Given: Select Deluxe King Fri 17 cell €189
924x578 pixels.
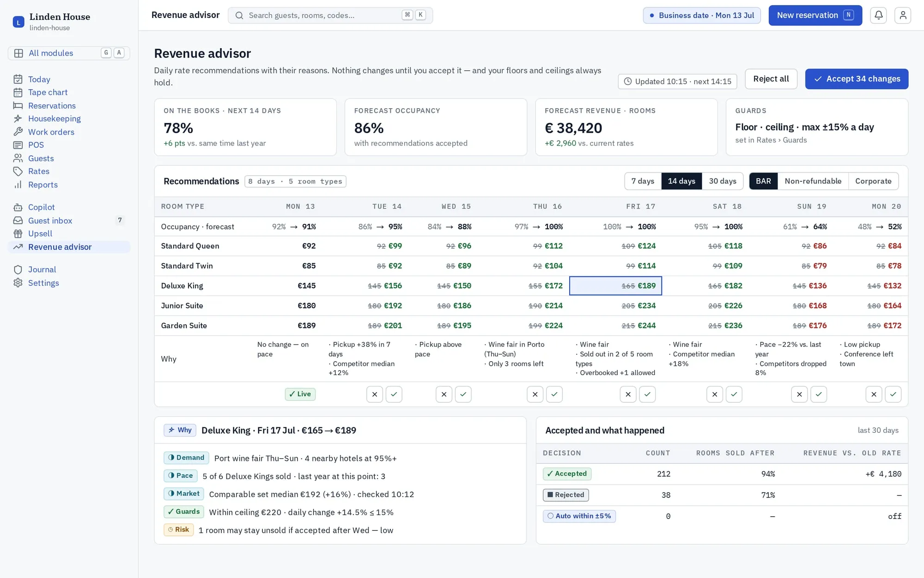Looking at the screenshot, I should pyautogui.click(x=615, y=286).
